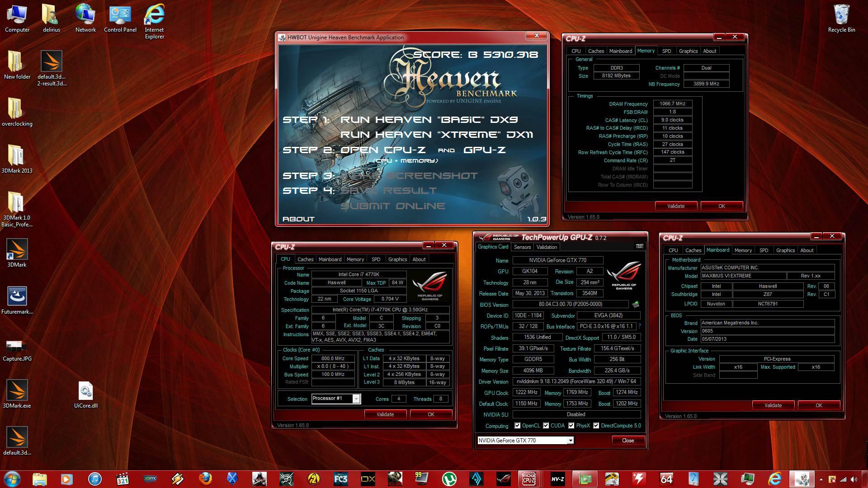Click the Close button in GPU-Z
Screen dimensions: 868x488
pos(628,441)
